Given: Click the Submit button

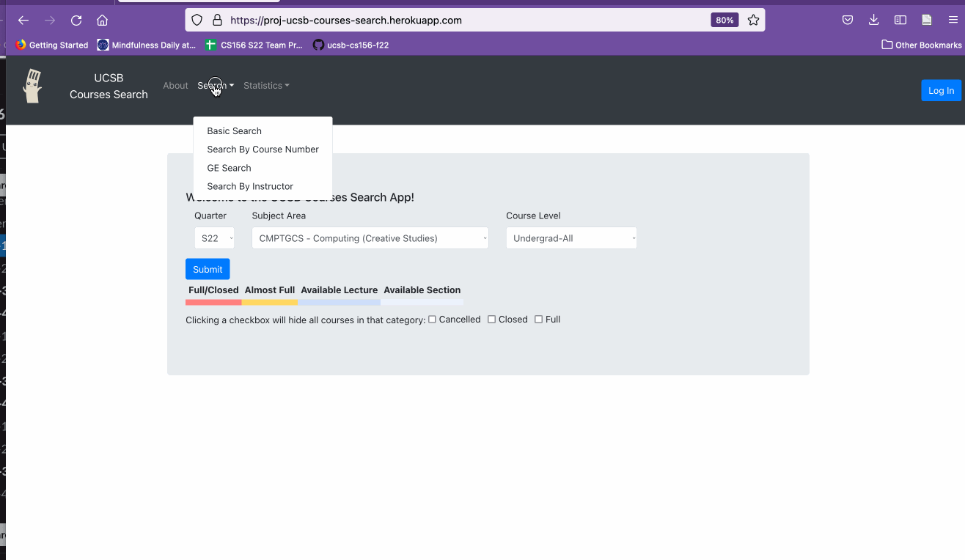Looking at the screenshot, I should tap(208, 268).
